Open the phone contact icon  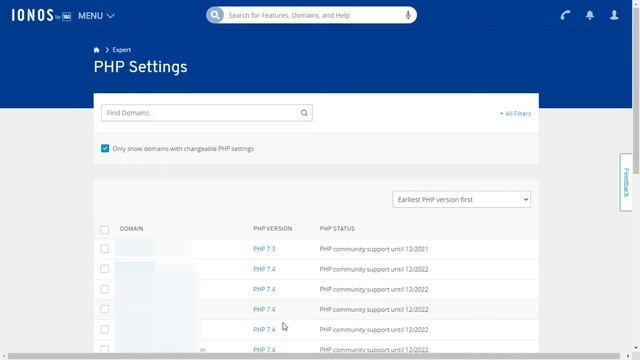coord(565,15)
